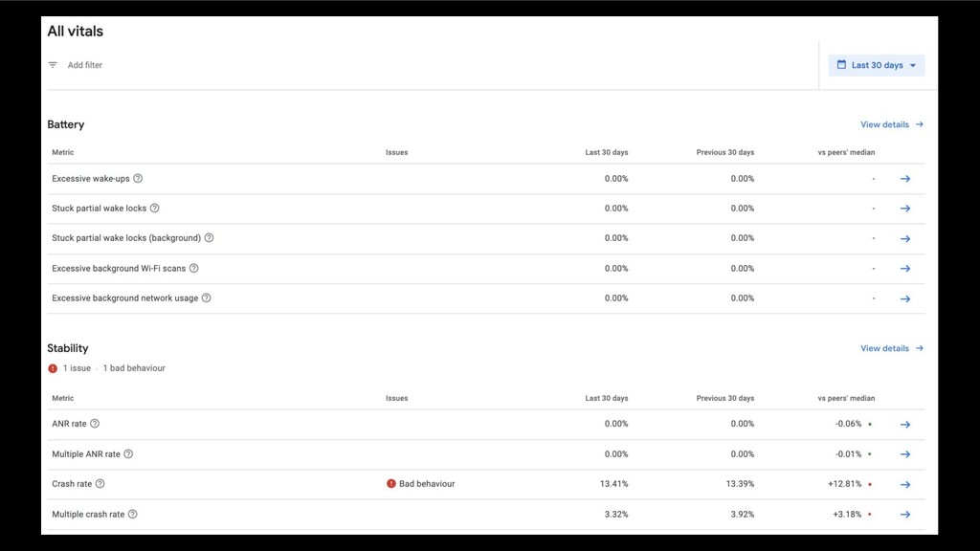Open ANR rate row arrow

click(x=905, y=424)
